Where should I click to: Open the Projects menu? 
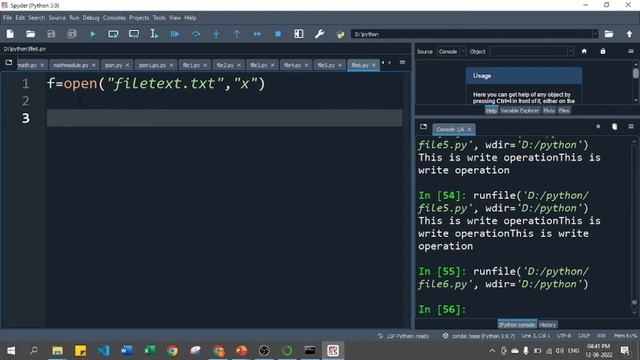[x=139, y=18]
